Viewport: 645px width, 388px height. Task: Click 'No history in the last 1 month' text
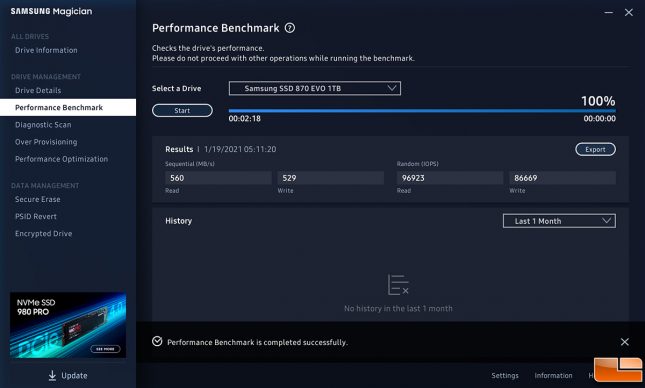coord(398,309)
